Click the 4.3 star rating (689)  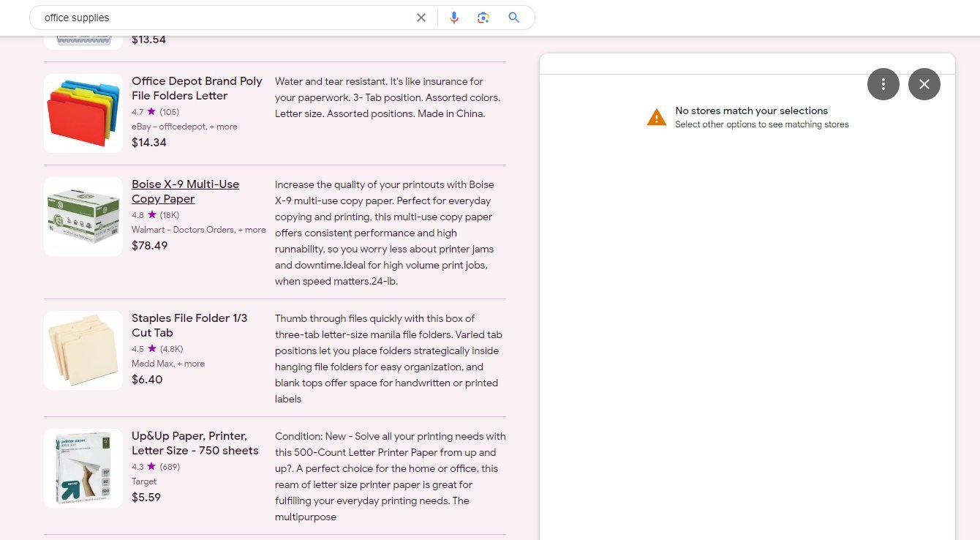point(156,467)
